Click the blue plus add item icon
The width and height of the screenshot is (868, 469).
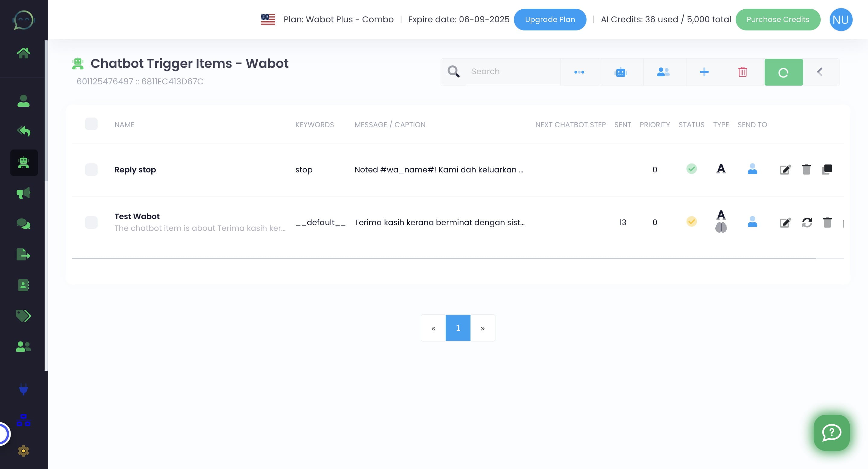point(704,72)
